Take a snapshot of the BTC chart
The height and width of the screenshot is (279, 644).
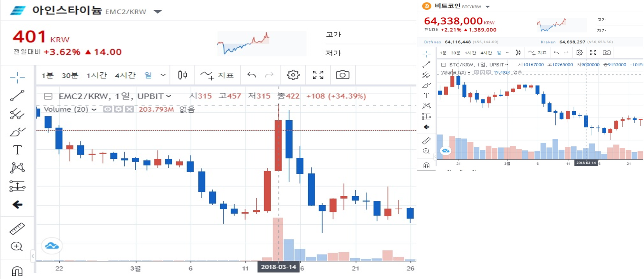pyautogui.click(x=607, y=52)
